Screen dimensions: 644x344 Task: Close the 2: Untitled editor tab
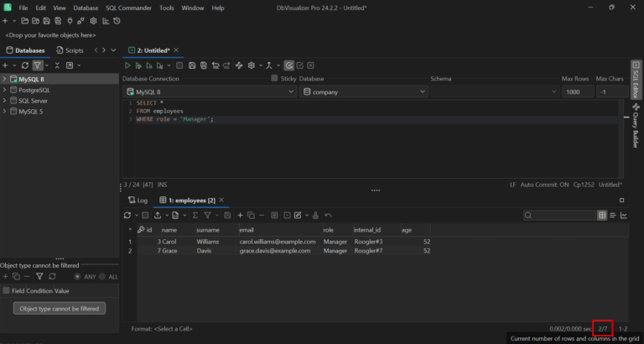point(176,50)
